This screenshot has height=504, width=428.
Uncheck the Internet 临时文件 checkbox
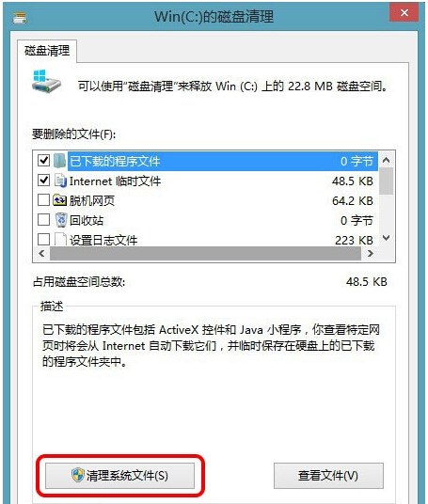pos(43,181)
